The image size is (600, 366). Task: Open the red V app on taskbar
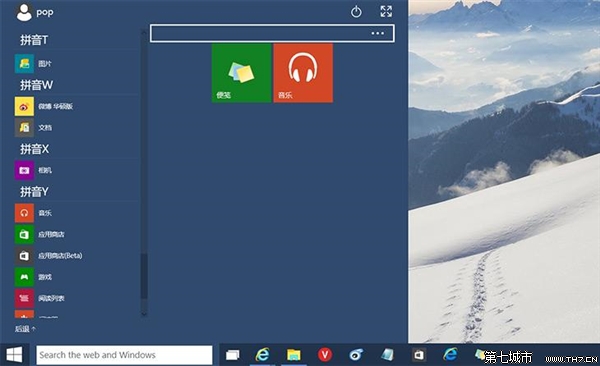[325, 355]
